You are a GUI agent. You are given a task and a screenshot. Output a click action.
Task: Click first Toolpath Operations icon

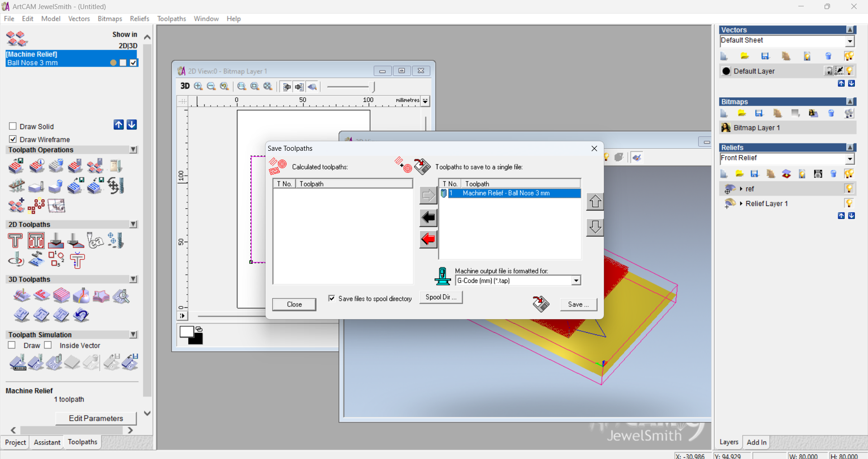[x=16, y=166]
